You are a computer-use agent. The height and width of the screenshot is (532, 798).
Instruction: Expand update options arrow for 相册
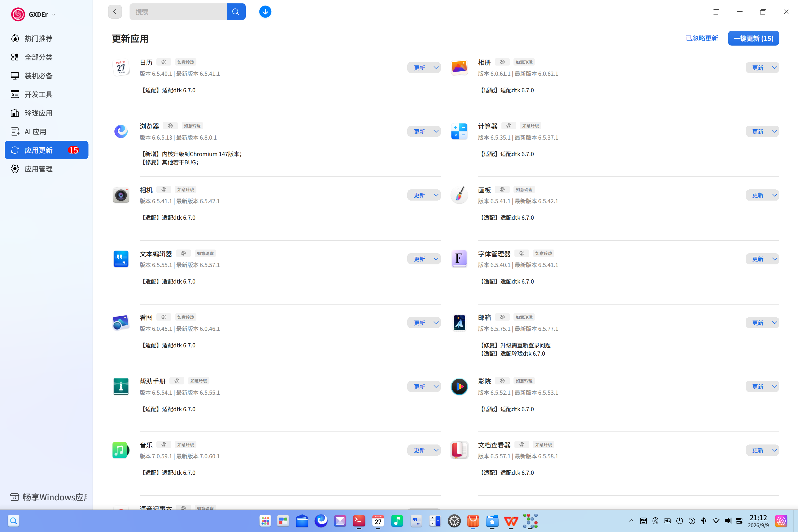[775, 68]
